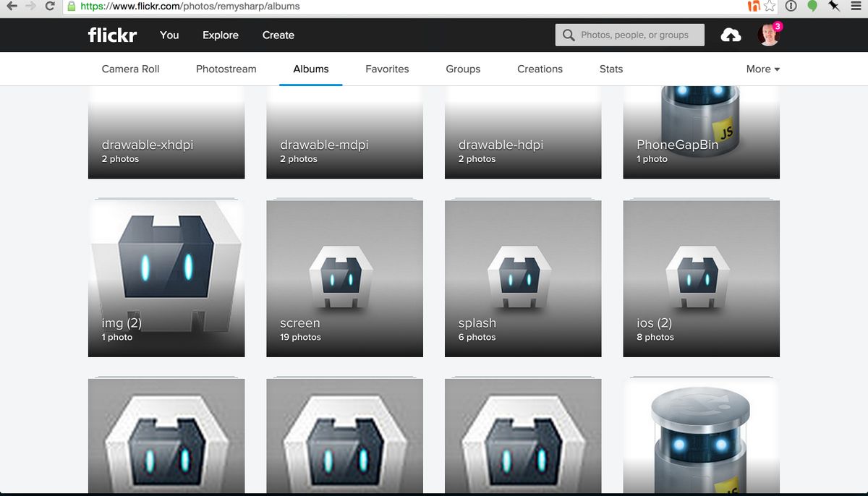Click the "6 photos" count text
Screen dimensions: 868x496
pos(477,337)
